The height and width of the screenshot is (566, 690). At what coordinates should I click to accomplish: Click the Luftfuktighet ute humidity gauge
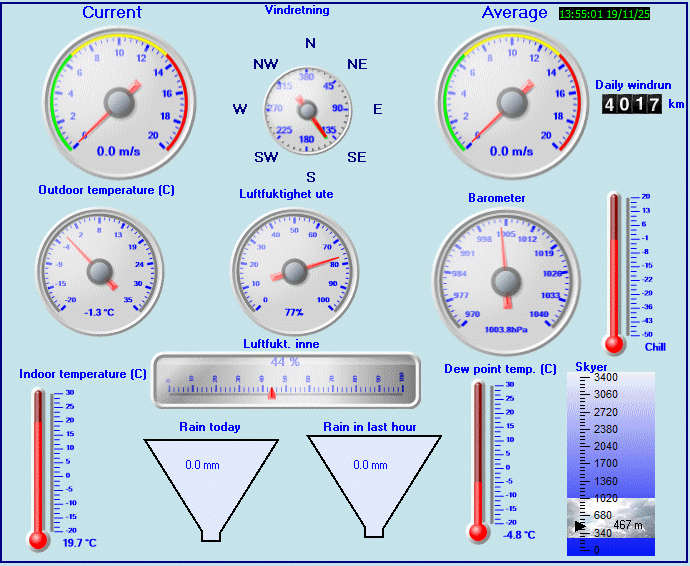click(294, 268)
